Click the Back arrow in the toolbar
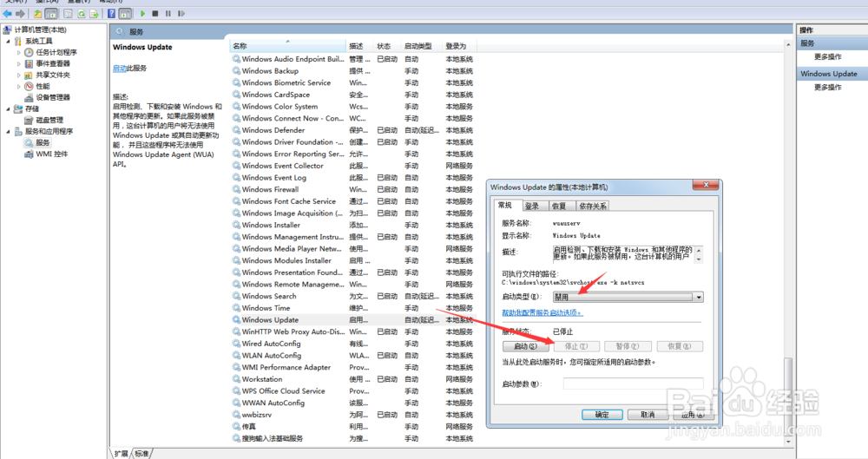This screenshot has height=459, width=868. (x=7, y=13)
